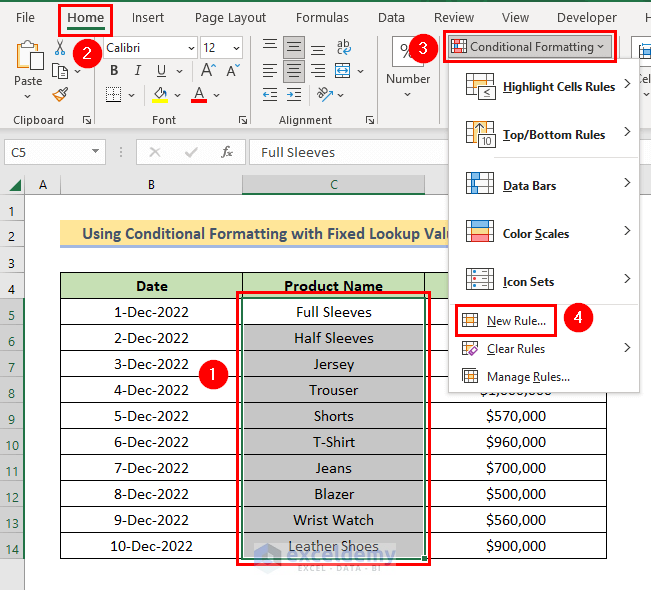The image size is (651, 590).
Task: Click the Conditional Formatting button
Action: point(529,47)
